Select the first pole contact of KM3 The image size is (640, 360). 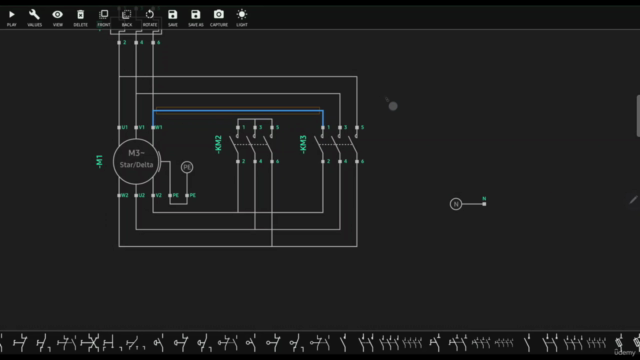click(x=320, y=144)
